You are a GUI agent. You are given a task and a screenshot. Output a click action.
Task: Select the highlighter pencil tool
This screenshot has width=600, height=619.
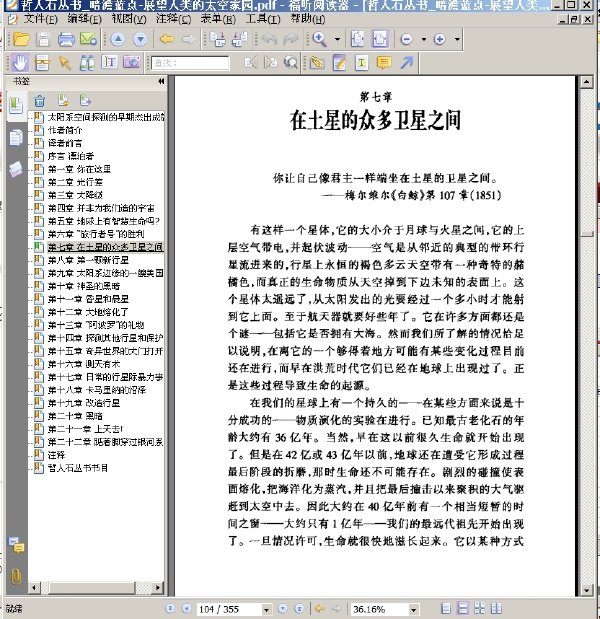pos(317,62)
